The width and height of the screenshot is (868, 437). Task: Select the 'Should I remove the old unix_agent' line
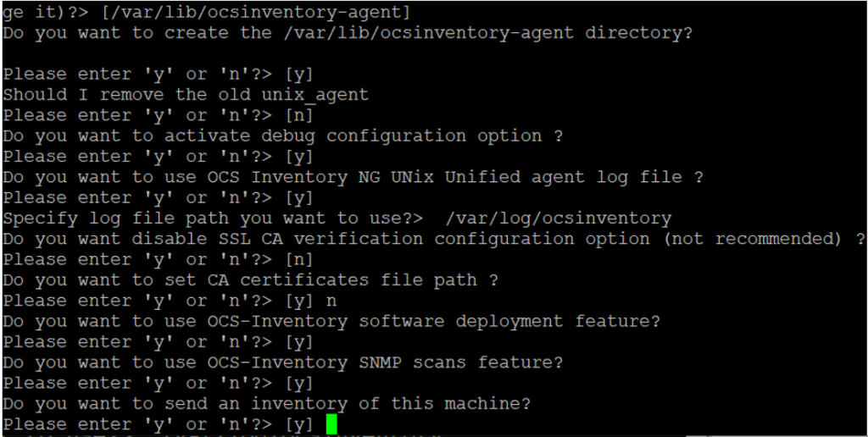click(x=186, y=95)
